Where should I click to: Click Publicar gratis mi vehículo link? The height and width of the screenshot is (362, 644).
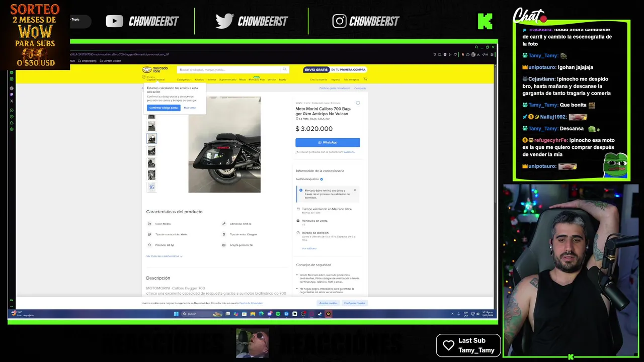[335, 88]
